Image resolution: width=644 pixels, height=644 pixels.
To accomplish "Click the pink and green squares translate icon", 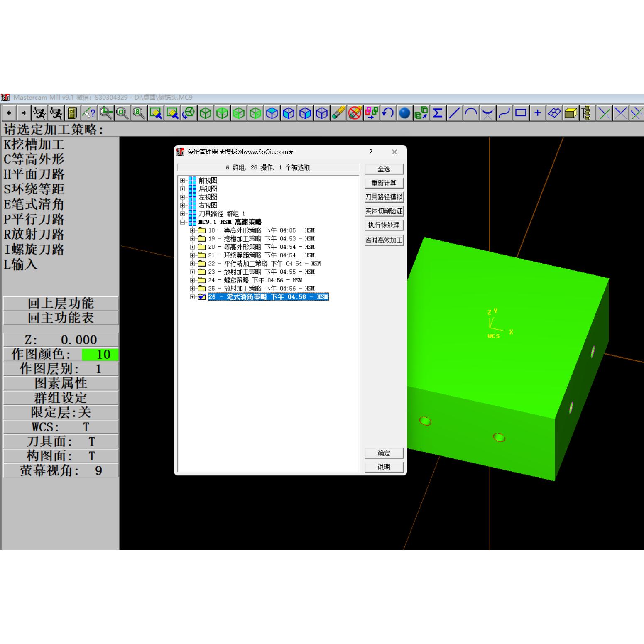I will 372,113.
